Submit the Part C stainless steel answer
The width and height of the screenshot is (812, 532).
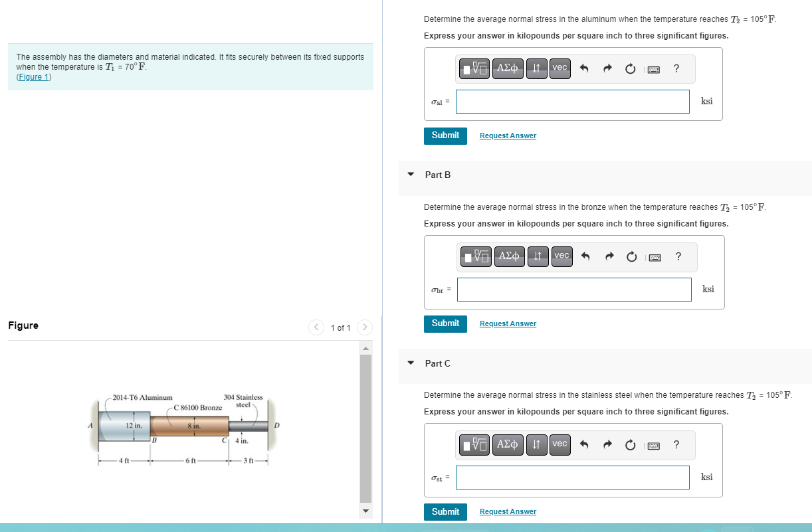click(x=445, y=511)
